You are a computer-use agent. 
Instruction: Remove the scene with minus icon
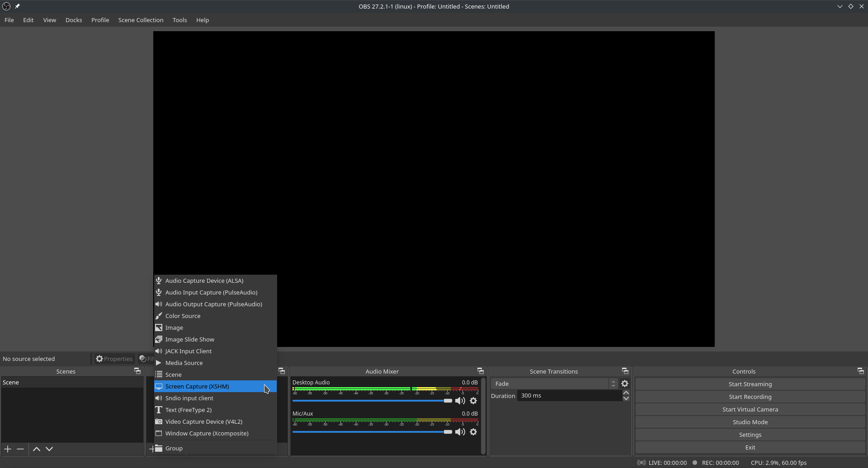click(20, 449)
